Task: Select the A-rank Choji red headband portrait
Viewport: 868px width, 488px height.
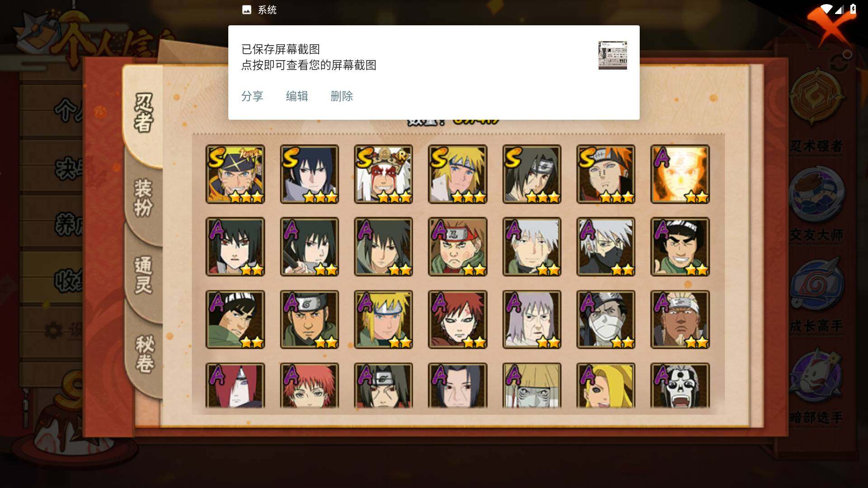Action: point(458,247)
